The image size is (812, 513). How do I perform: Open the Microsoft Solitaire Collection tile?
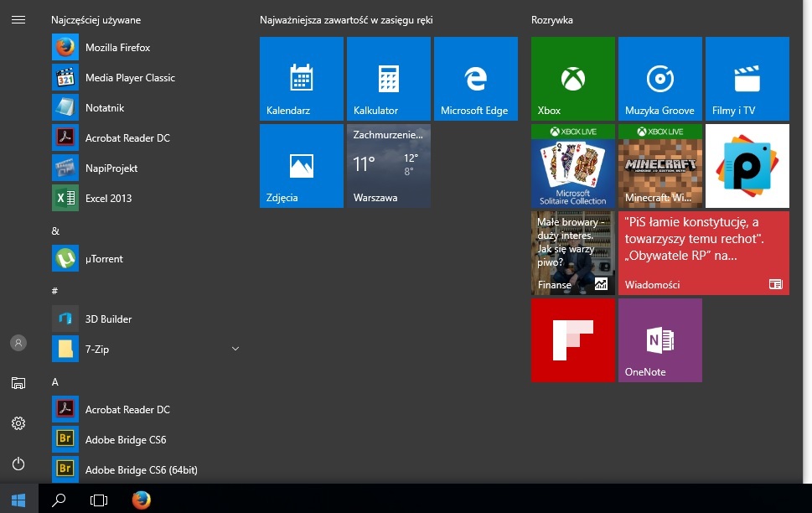pyautogui.click(x=572, y=166)
